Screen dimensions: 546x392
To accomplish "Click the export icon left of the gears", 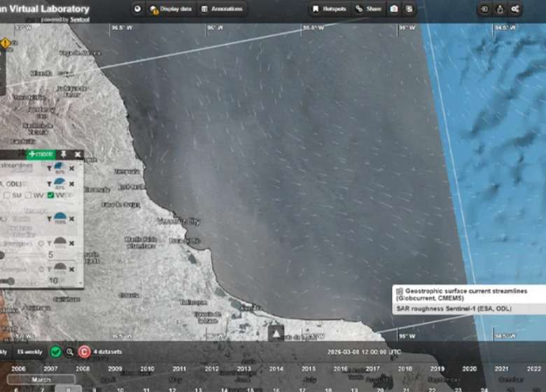I will tap(500, 9).
